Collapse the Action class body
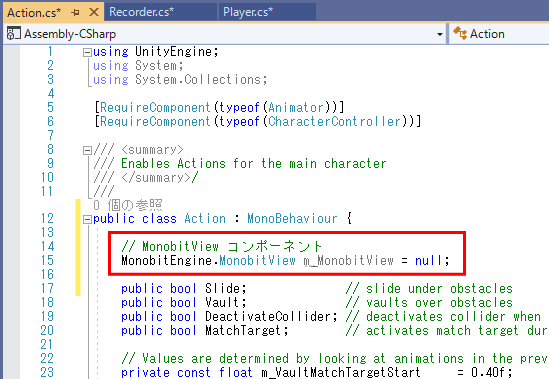 pyautogui.click(x=87, y=220)
